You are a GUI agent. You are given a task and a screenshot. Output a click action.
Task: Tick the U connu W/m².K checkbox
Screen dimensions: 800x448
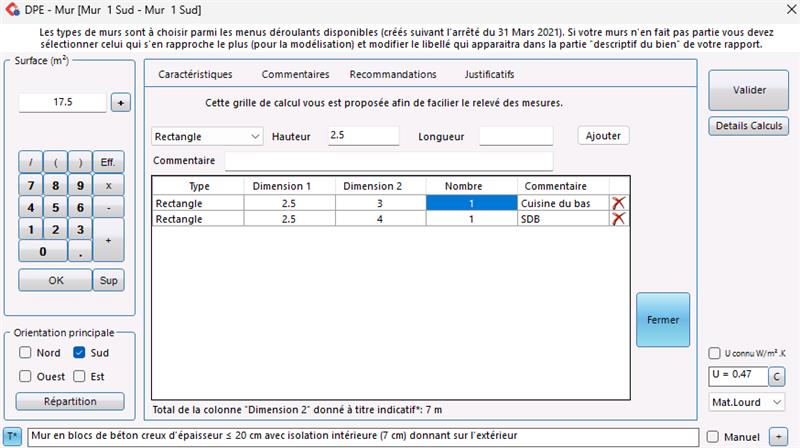[714, 353]
